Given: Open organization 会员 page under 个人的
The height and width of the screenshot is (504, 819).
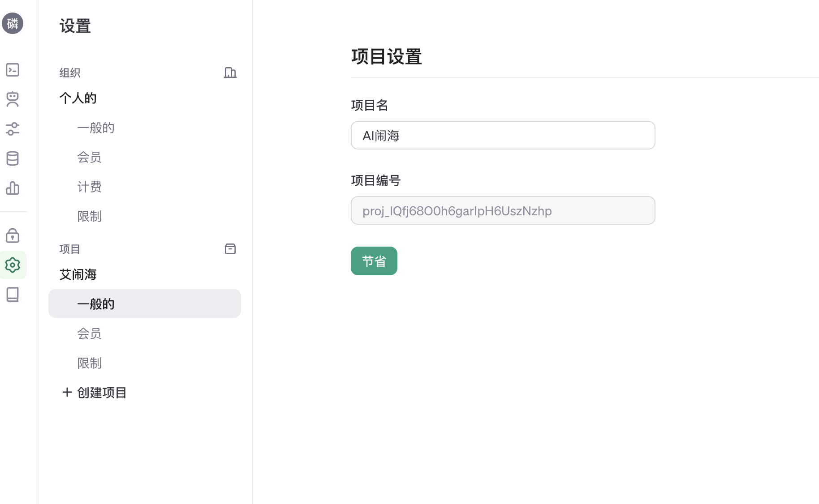Looking at the screenshot, I should 90,157.
